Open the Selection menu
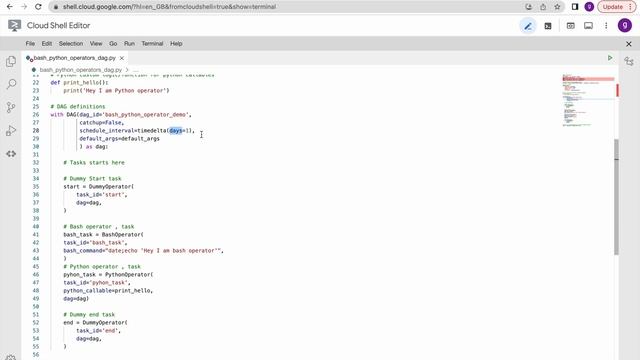The height and width of the screenshot is (360, 640). tap(71, 43)
